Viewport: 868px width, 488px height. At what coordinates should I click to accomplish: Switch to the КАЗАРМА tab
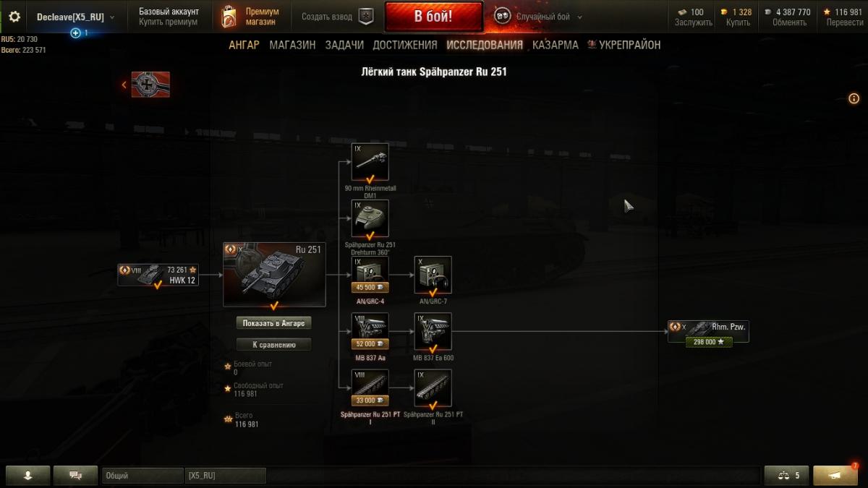click(556, 45)
